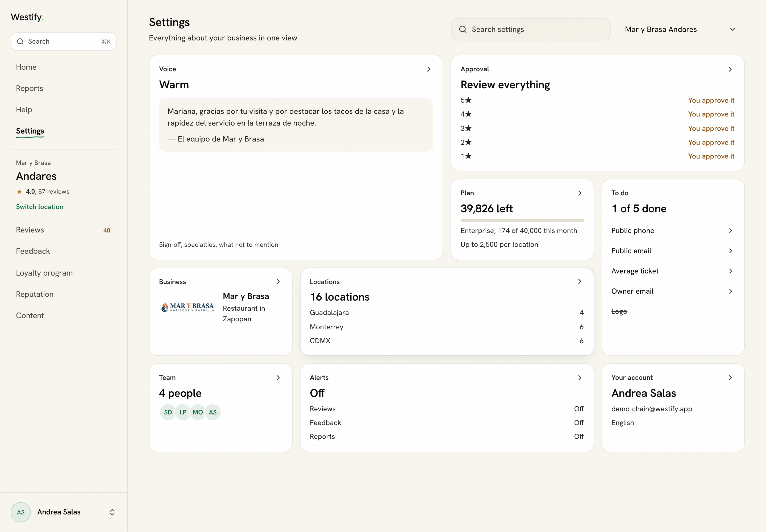Click the AS avatar in Team card

(x=213, y=412)
